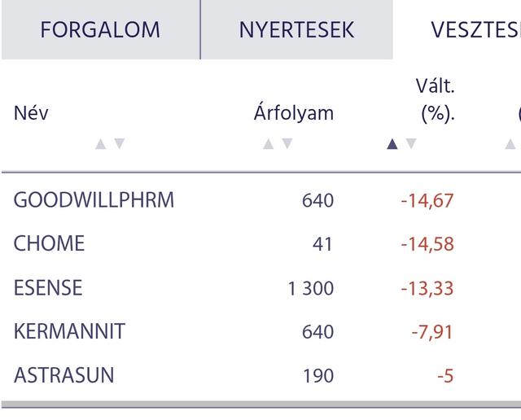This screenshot has width=521, height=420.
Task: Click the Árfolyam column header label
Action: click(293, 113)
